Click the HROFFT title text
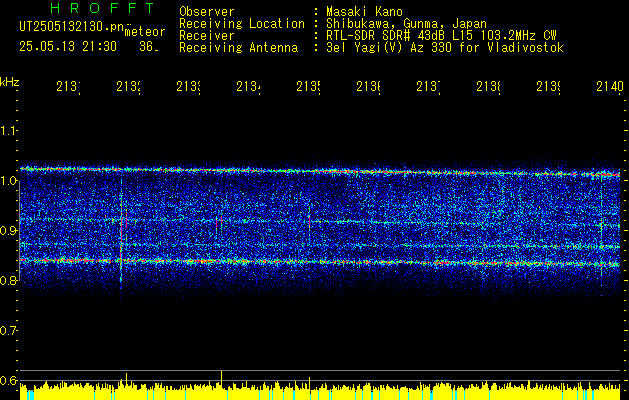The width and height of the screenshot is (629, 400). (103, 8)
